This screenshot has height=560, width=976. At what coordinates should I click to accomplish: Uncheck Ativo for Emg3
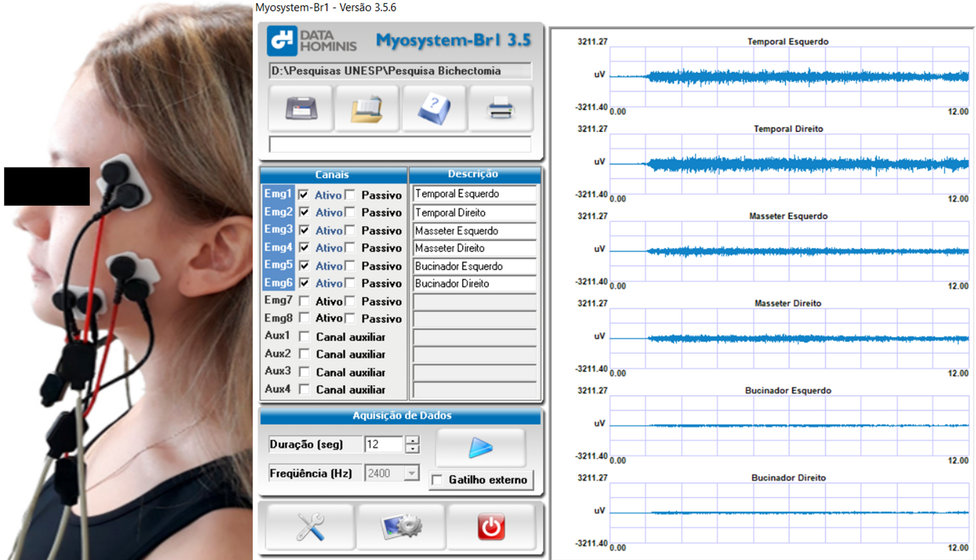[304, 230]
